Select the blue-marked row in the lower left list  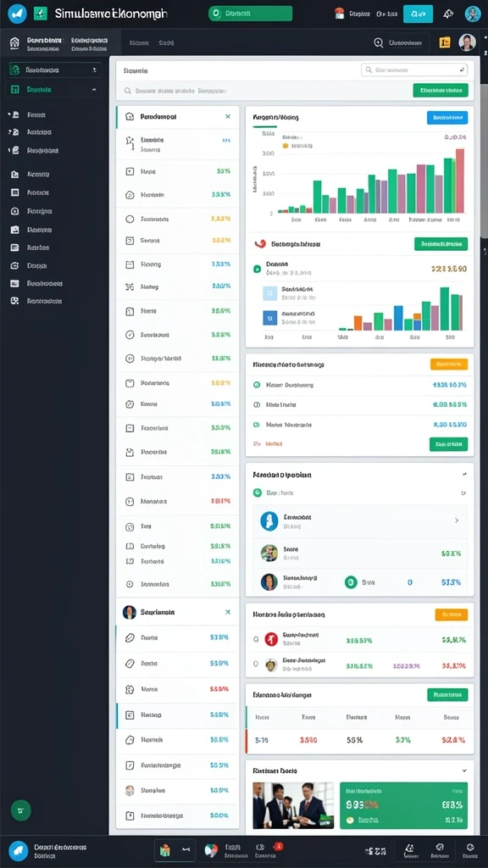click(176, 715)
